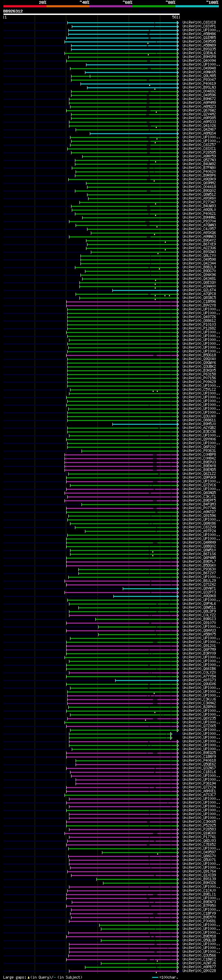The height and width of the screenshot is (980, 222).
Task: Click the =100char. scale legend
Action: tap(165, 977)
